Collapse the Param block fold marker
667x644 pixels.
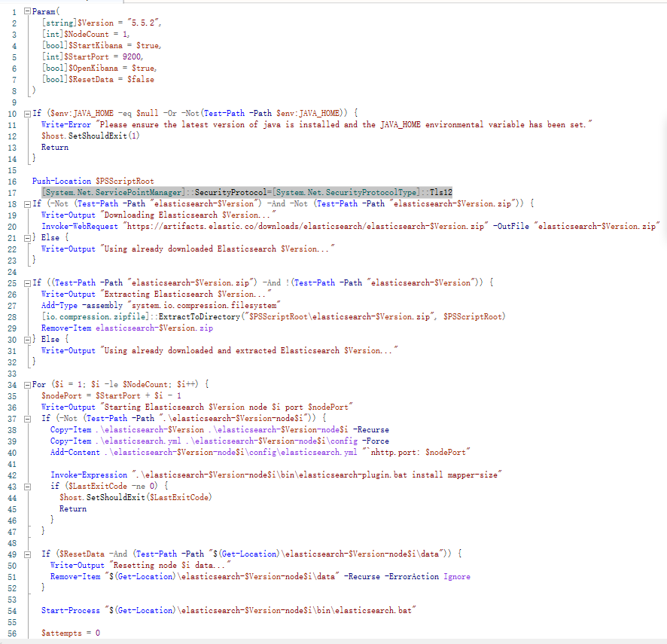pos(27,11)
